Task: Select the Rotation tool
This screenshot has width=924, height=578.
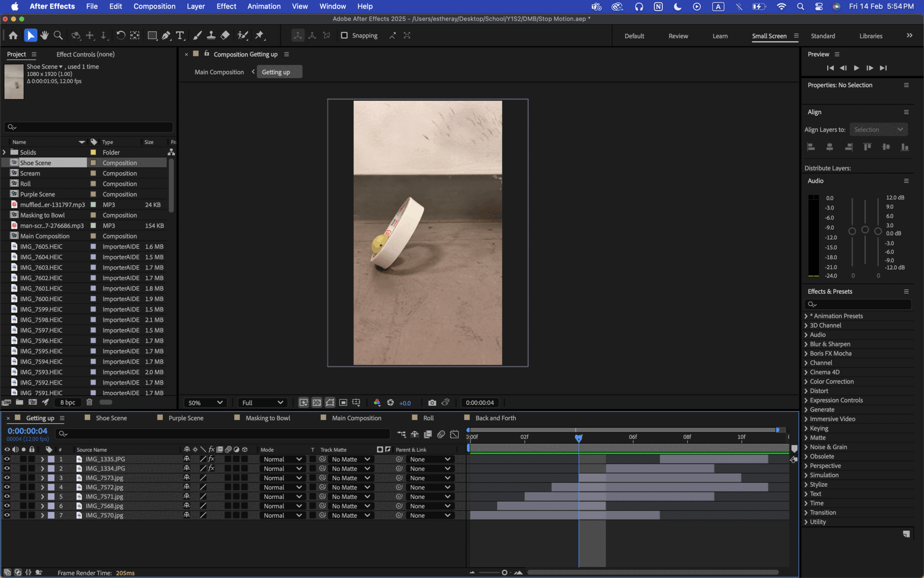Action: click(x=121, y=36)
